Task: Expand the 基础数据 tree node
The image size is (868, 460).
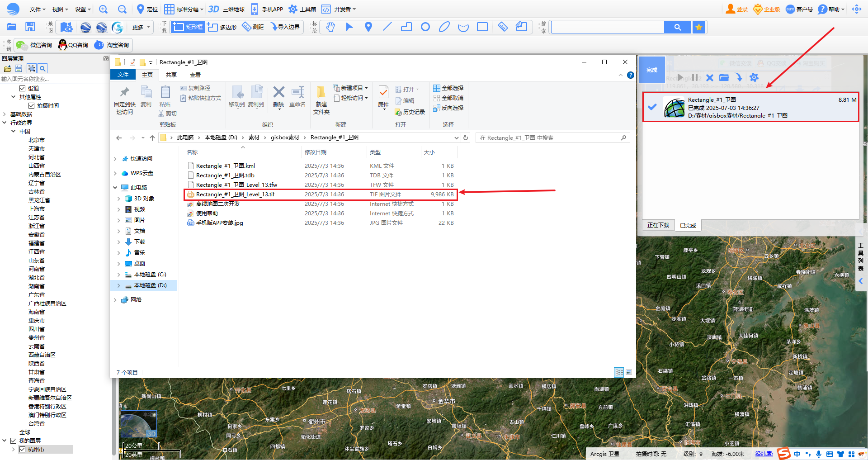Action: point(5,114)
